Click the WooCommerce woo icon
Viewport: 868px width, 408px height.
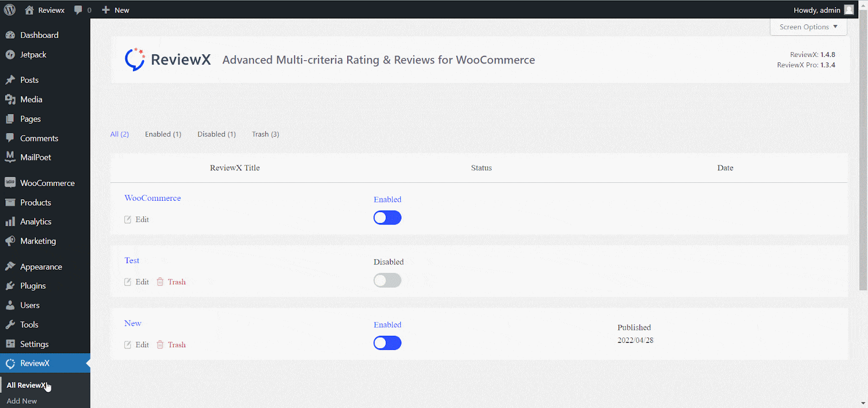(10, 183)
